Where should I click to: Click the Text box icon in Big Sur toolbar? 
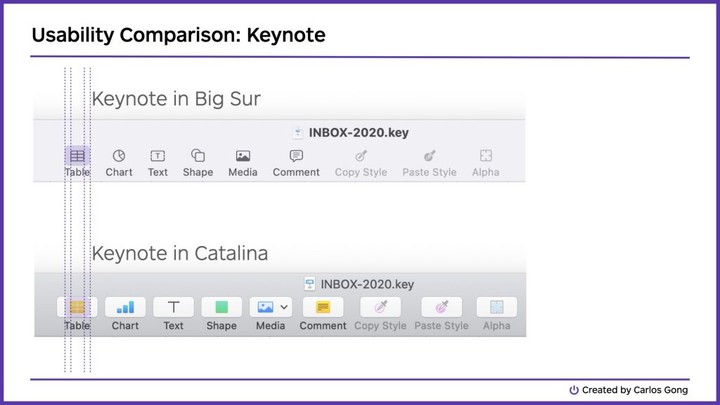click(158, 156)
